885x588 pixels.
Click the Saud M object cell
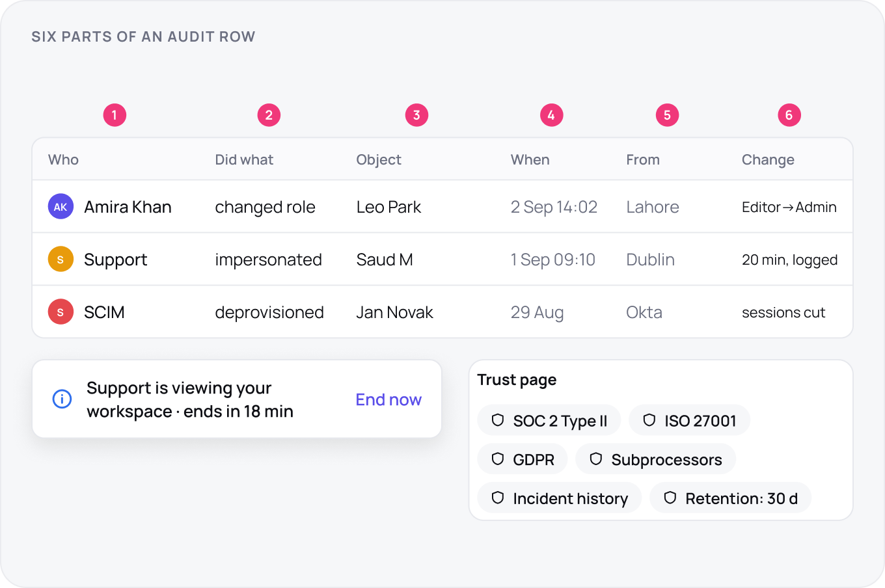385,260
